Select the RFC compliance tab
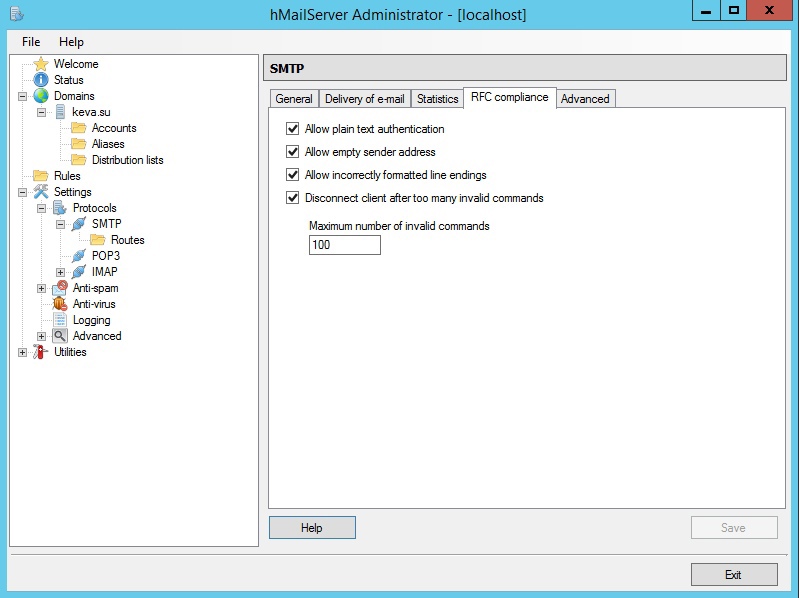Image resolution: width=799 pixels, height=598 pixels. coord(510,97)
